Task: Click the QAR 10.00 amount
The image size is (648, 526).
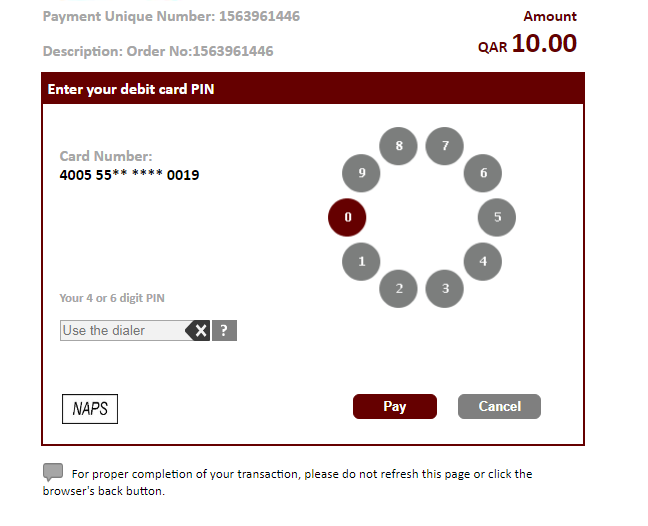Action: pos(528,44)
